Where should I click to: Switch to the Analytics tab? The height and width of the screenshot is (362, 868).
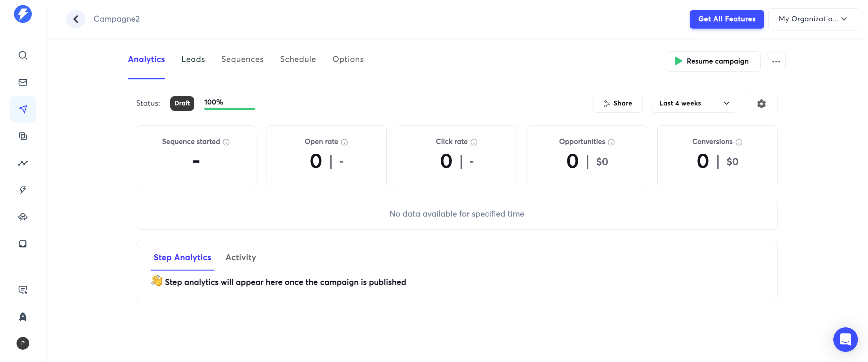(x=146, y=59)
